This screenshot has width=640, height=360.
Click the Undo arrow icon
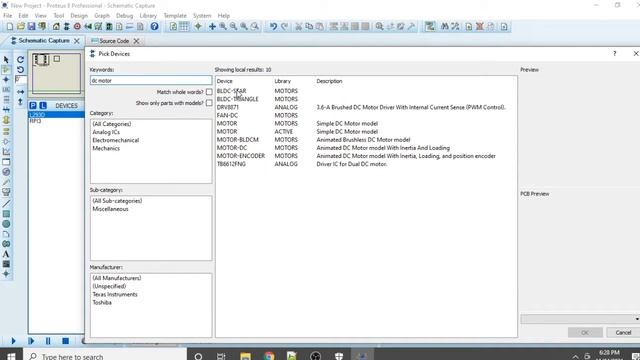coord(273,27)
